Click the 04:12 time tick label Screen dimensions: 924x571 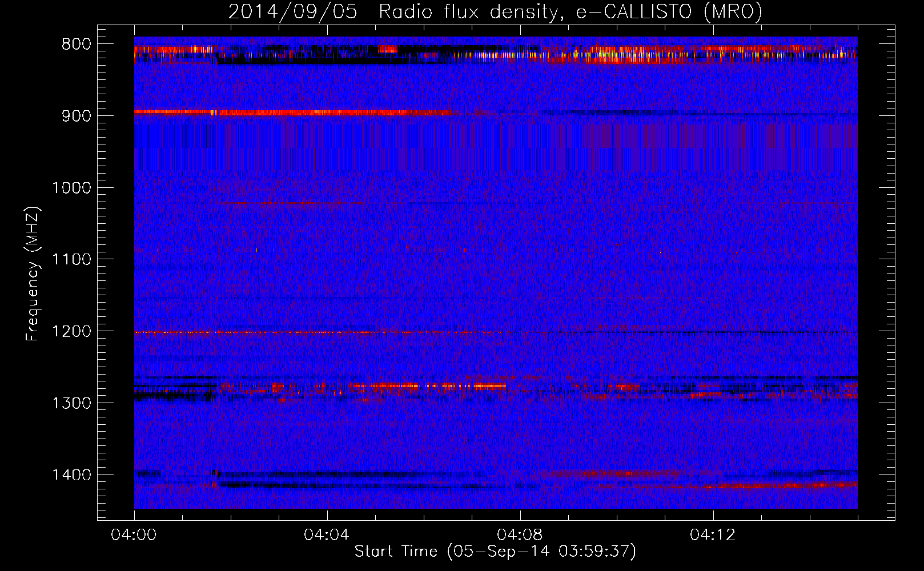[x=713, y=535]
